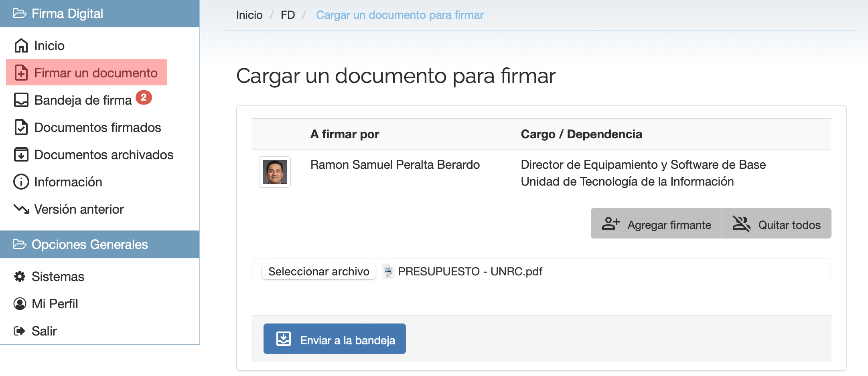Viewport: 868px width, 376px height.
Task: Click the Información info icon
Action: click(x=21, y=182)
